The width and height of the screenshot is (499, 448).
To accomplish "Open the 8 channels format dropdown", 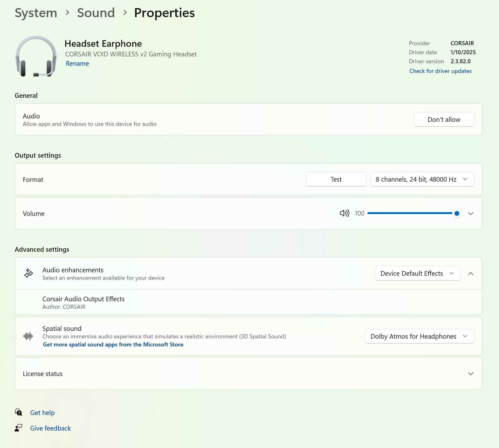I will point(422,179).
